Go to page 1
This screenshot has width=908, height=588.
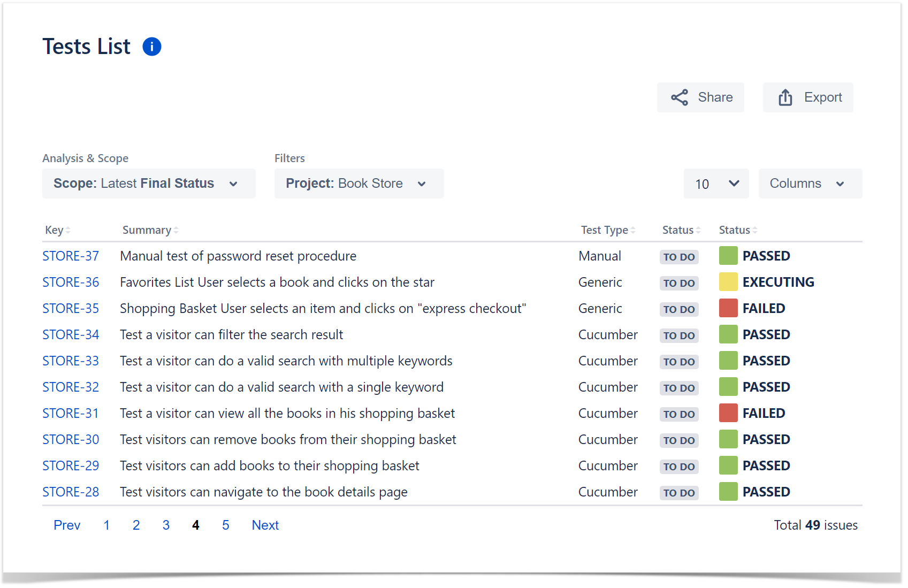(x=106, y=525)
